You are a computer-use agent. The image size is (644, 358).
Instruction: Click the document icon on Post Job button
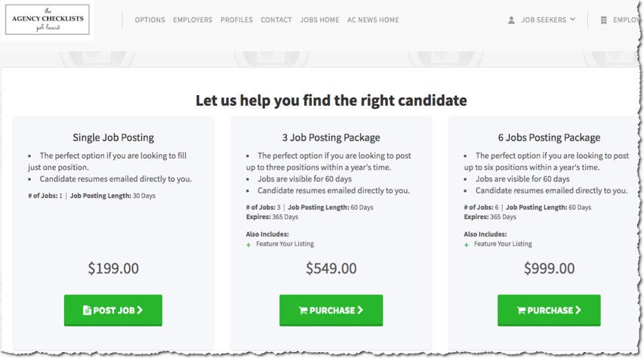(87, 310)
